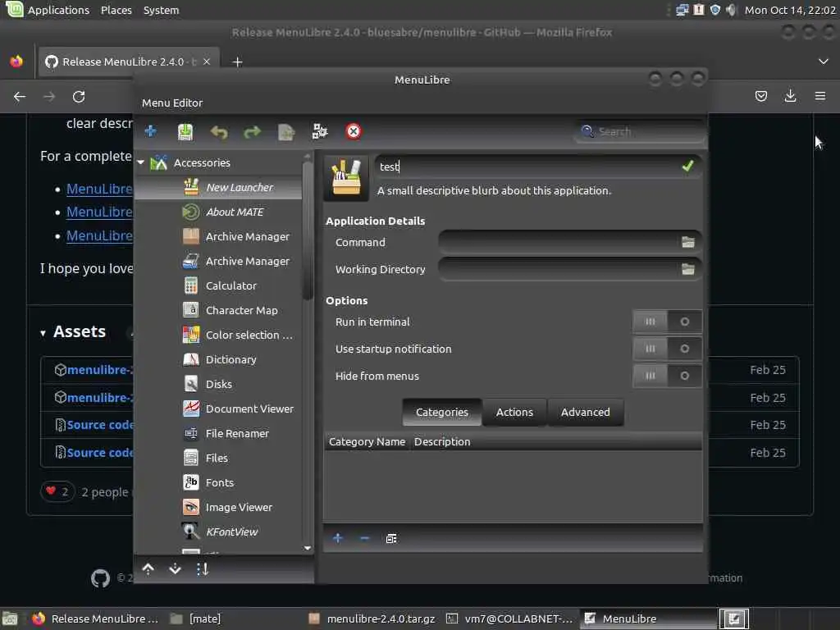Click the revert document toolbar icon
Screen dimensions: 840x630
(x=286, y=132)
